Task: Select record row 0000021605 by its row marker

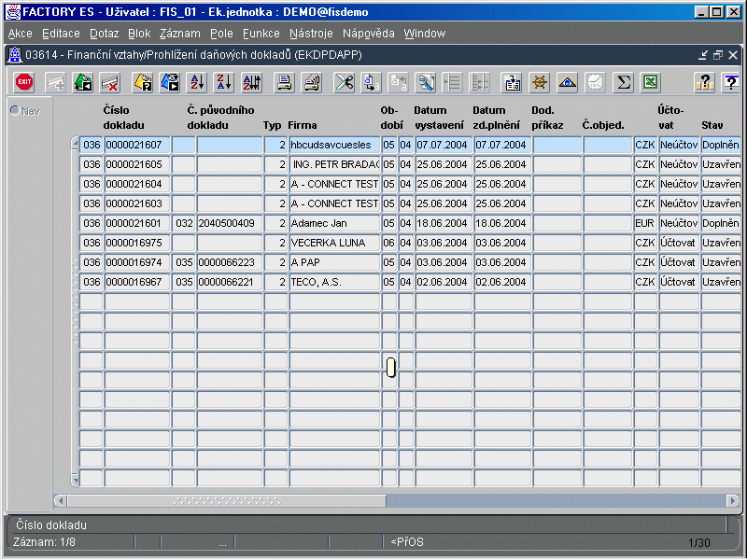Action: point(75,164)
